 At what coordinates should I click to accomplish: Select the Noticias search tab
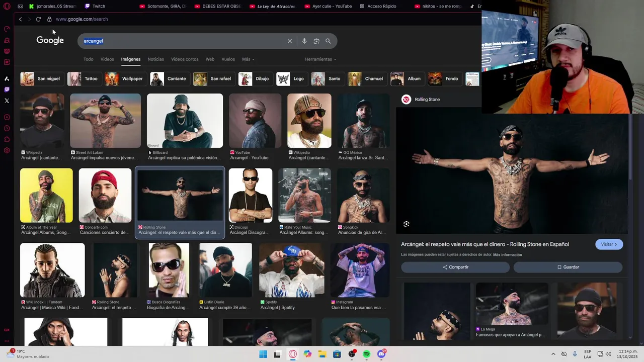(156, 59)
